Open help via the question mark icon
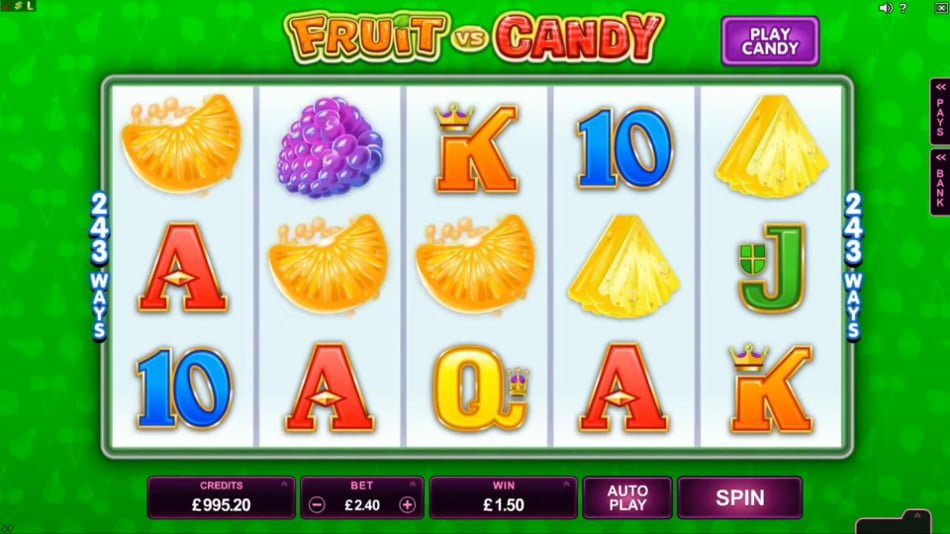Viewport: 950px width, 534px height. (903, 8)
